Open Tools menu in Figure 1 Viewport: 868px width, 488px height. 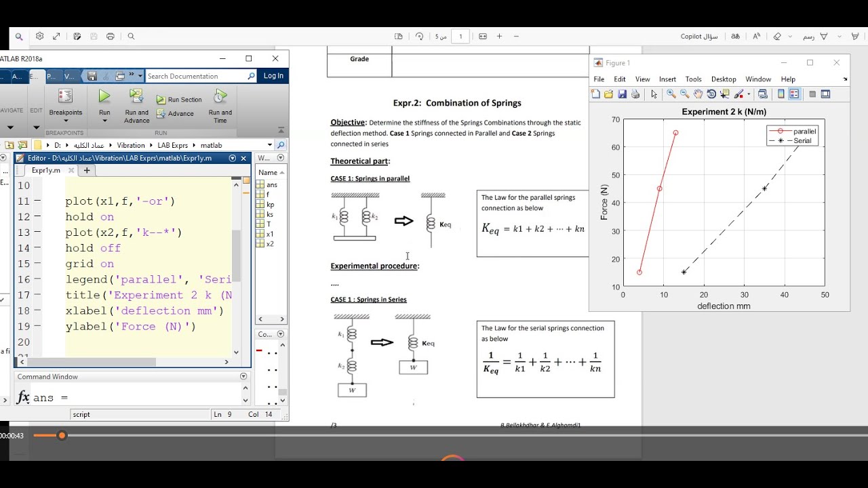click(693, 79)
